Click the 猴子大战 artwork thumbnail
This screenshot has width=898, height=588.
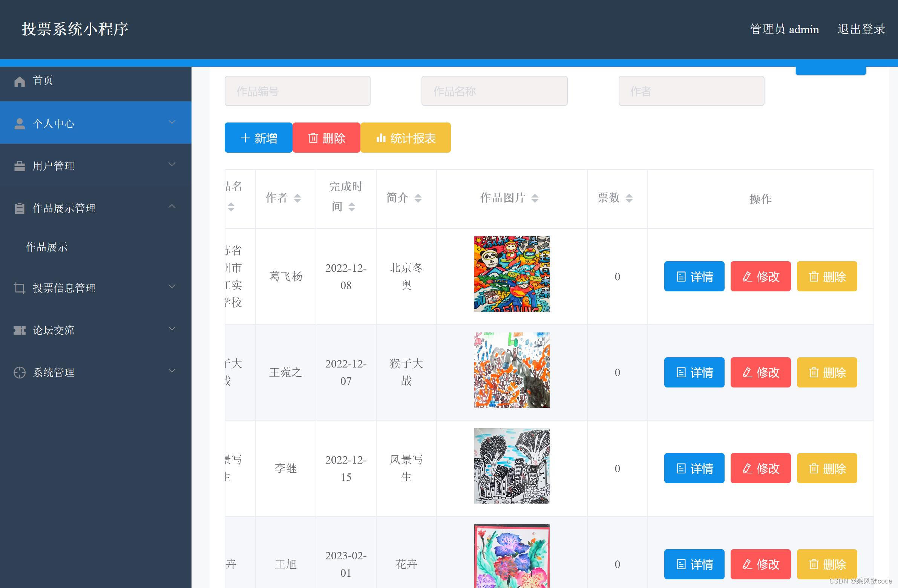(512, 370)
